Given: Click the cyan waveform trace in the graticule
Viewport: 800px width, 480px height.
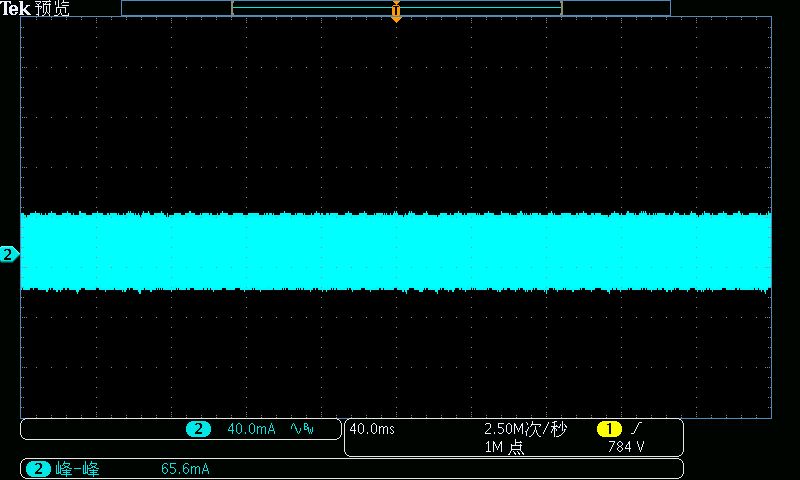Looking at the screenshot, I should click(396, 251).
